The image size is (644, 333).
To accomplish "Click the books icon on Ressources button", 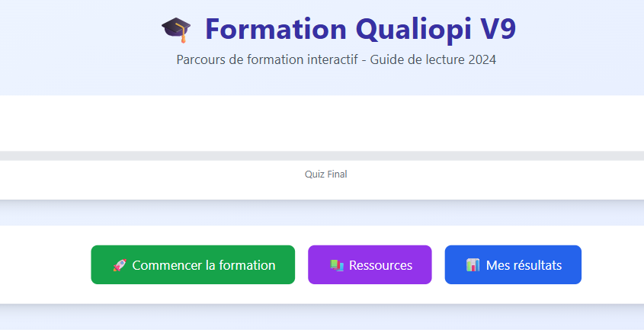I will coord(337,265).
